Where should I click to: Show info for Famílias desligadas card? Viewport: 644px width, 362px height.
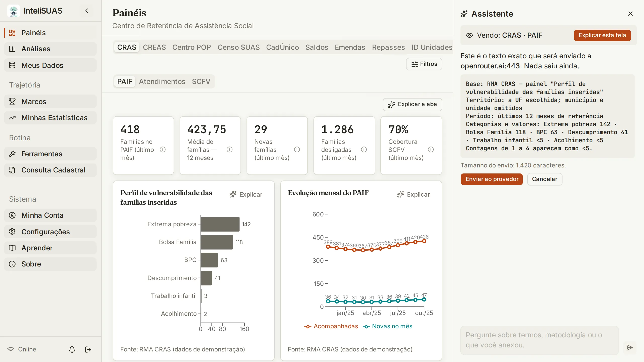tap(364, 150)
